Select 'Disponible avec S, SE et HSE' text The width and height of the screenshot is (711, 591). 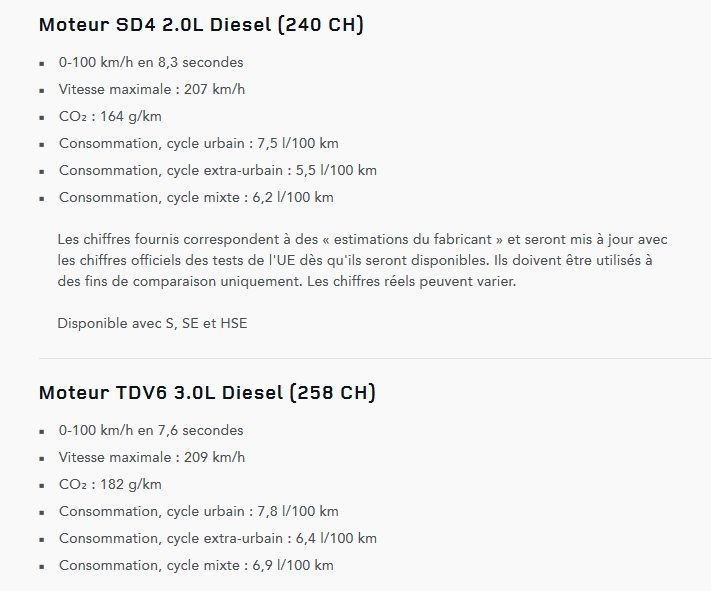tap(150, 324)
